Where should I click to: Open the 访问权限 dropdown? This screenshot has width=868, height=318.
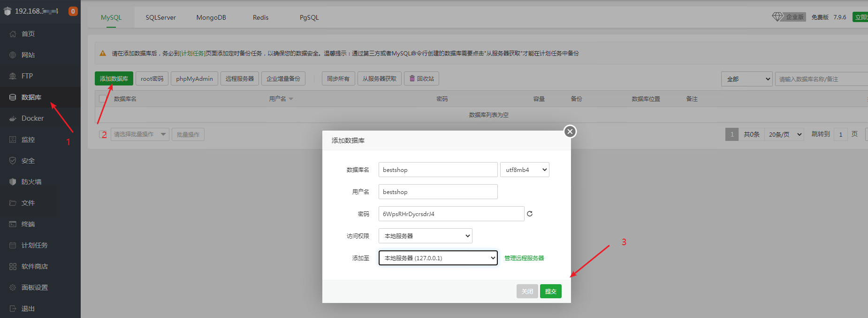(425, 236)
